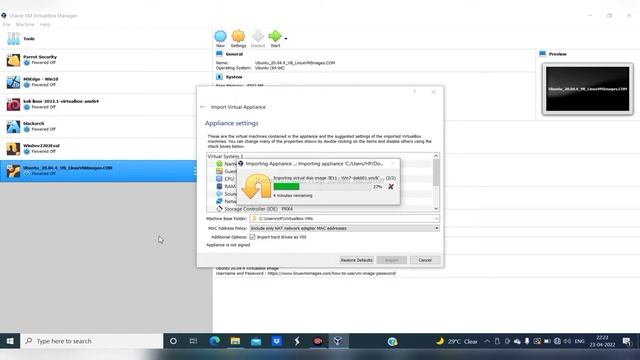Click the weather 29°C Clear widget

[x=457, y=341]
